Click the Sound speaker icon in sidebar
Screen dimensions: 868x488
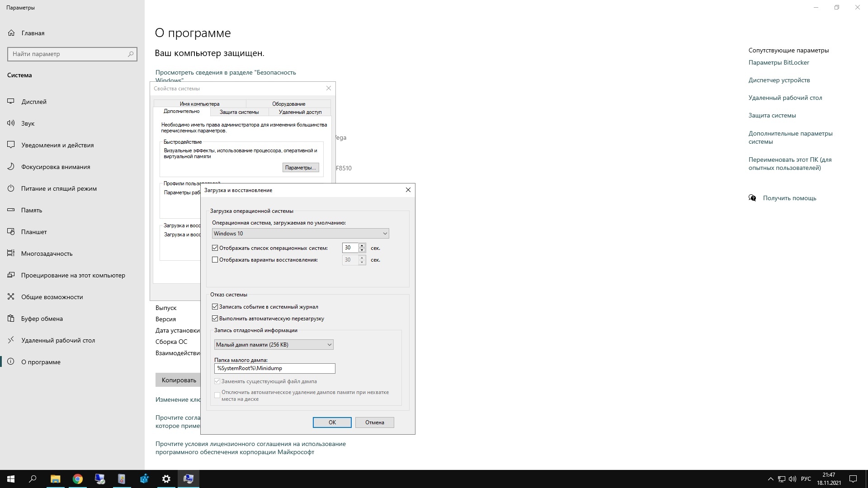11,123
